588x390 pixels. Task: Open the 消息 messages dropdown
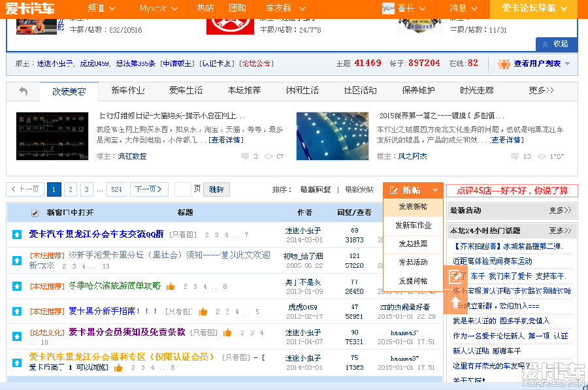(x=463, y=8)
